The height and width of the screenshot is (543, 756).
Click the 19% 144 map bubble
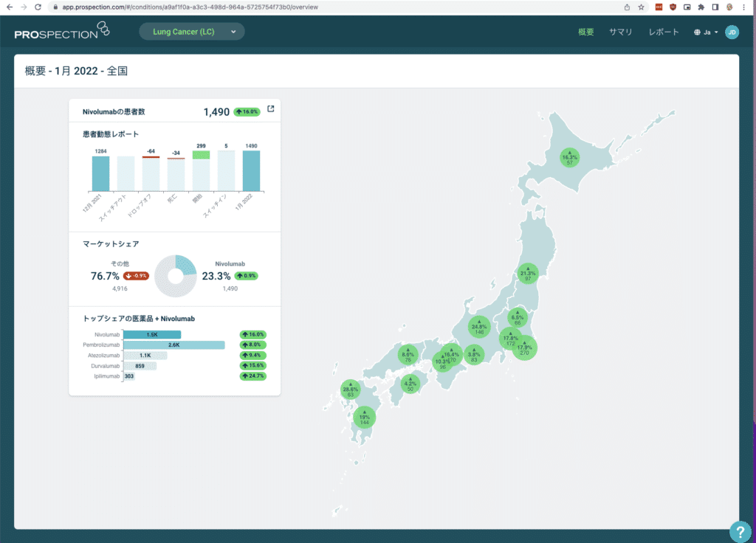click(365, 418)
